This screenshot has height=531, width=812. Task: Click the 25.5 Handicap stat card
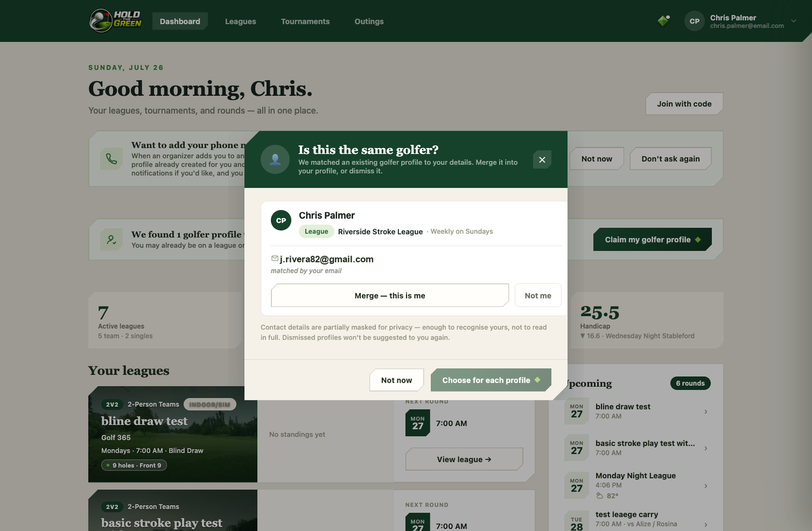[647, 320]
